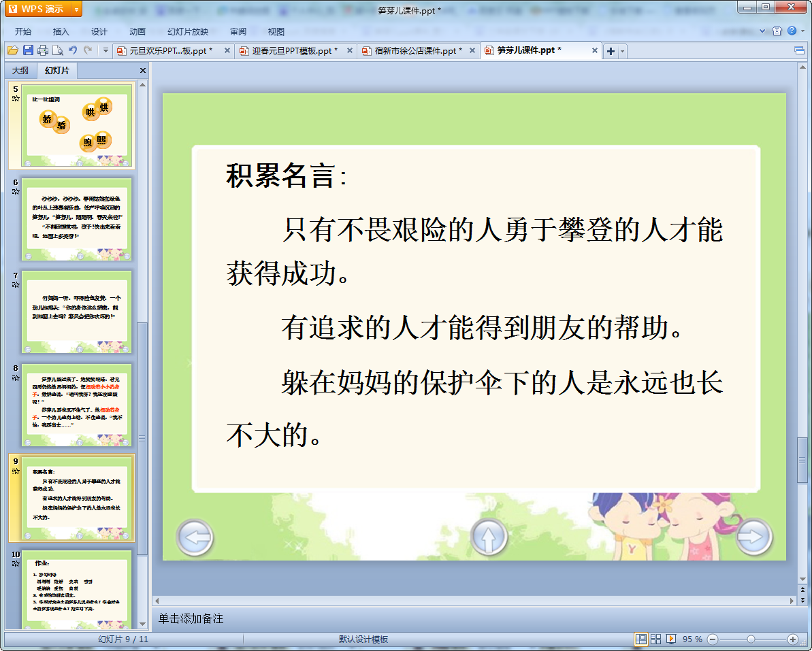Switch to Slide Sorter view

pyautogui.click(x=655, y=639)
